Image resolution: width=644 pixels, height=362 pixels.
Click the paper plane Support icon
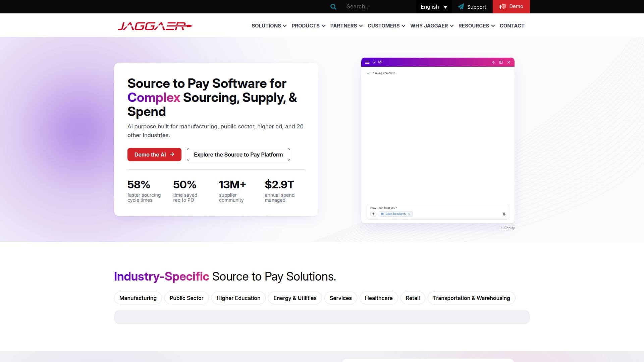coord(461,7)
